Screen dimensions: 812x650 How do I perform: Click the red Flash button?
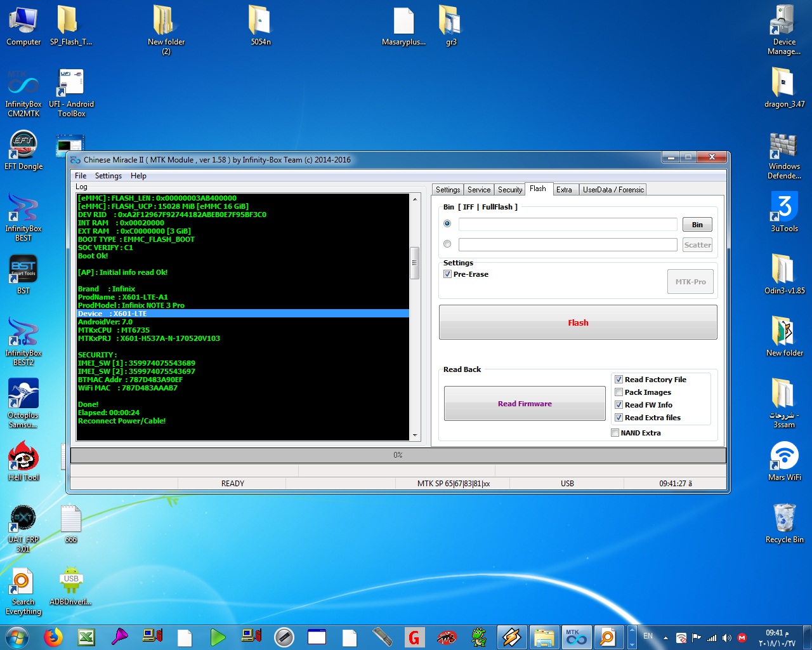tap(578, 322)
